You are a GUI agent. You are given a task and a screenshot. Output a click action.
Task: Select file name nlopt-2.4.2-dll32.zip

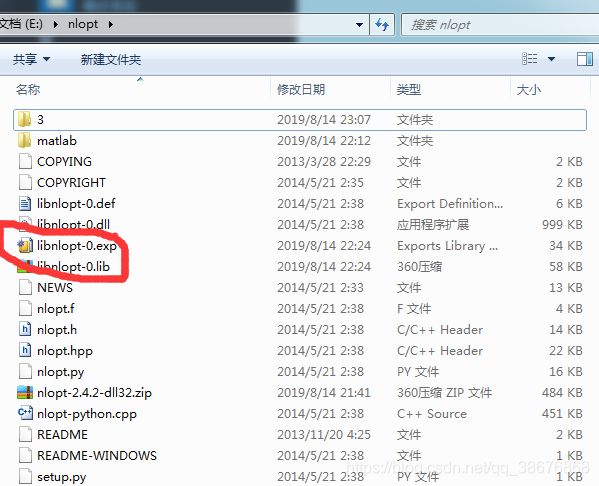point(94,393)
